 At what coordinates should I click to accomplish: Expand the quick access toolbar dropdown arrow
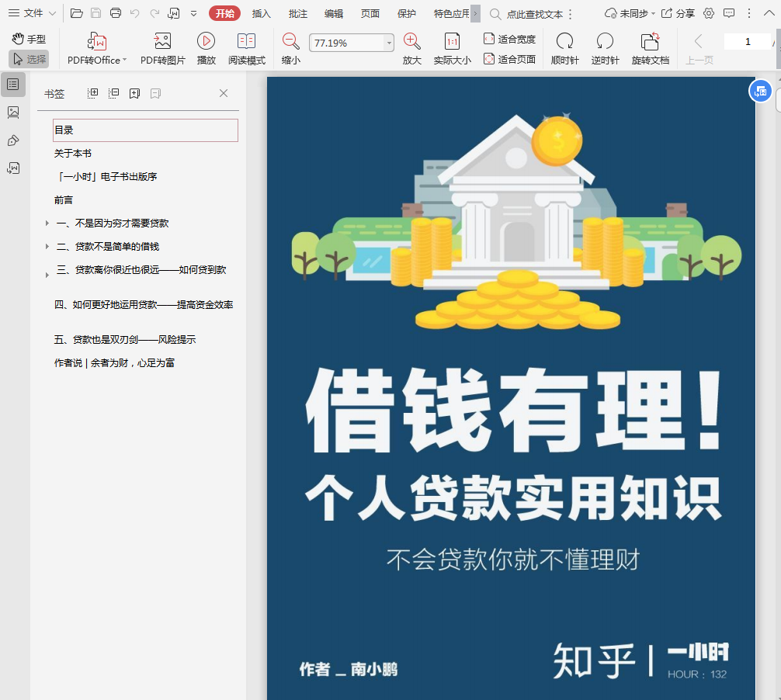click(194, 14)
